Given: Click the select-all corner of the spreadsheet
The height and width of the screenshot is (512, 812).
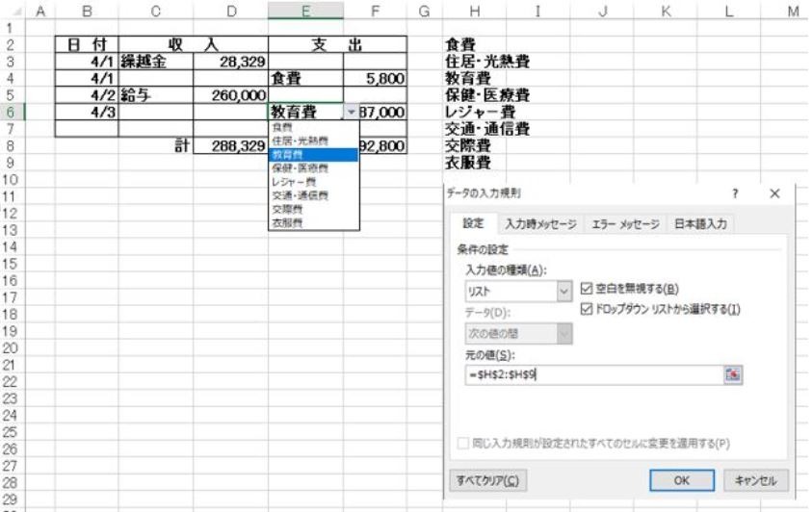Looking at the screenshot, I should pos(12,11).
